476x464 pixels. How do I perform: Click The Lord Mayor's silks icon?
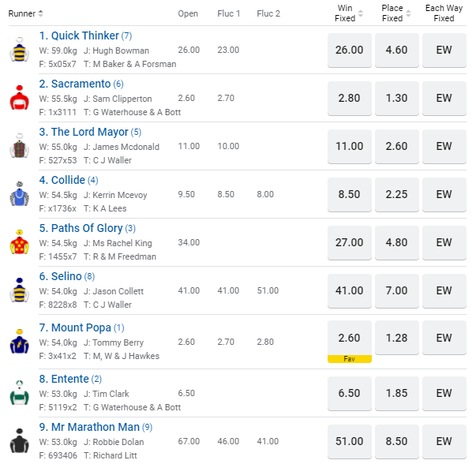(19, 147)
